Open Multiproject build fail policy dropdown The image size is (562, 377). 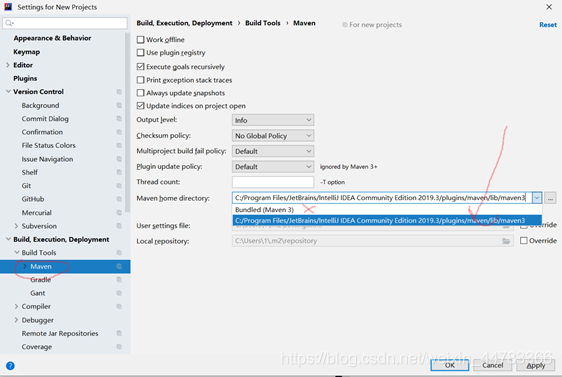(x=273, y=151)
